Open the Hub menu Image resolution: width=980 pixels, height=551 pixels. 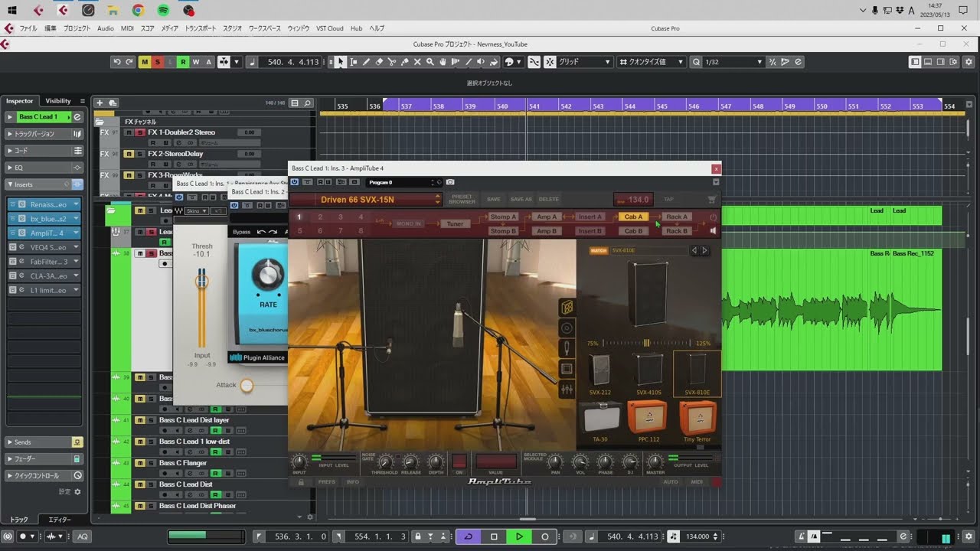356,28
